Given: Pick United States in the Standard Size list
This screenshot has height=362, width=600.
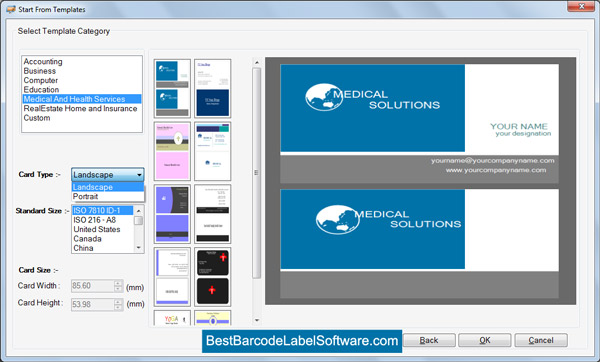Looking at the screenshot, I should coord(97,229).
